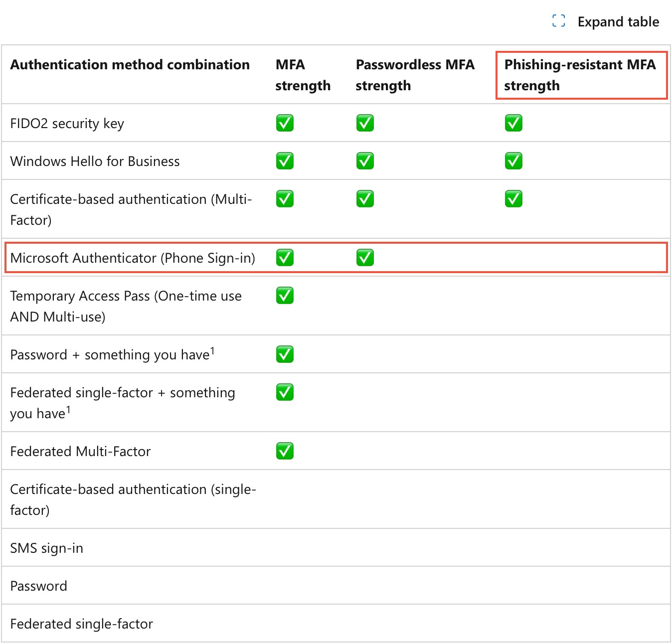Click Microsoft Authenticator MFA strength checkmark
The height and width of the screenshot is (643, 672).
tap(285, 258)
